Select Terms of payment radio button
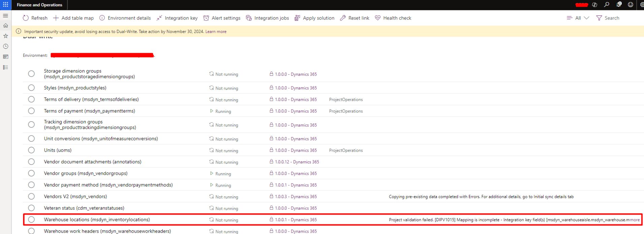This screenshot has height=234, width=644. click(31, 111)
